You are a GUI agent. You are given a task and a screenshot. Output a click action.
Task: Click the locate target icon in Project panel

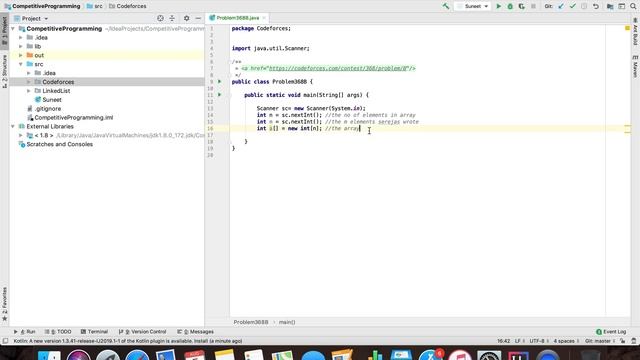tap(160, 18)
